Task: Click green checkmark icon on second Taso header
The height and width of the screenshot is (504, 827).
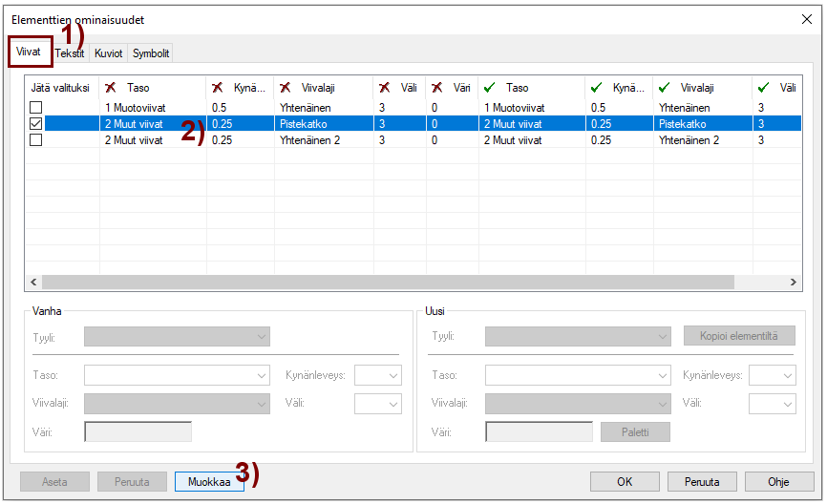Action: (490, 88)
